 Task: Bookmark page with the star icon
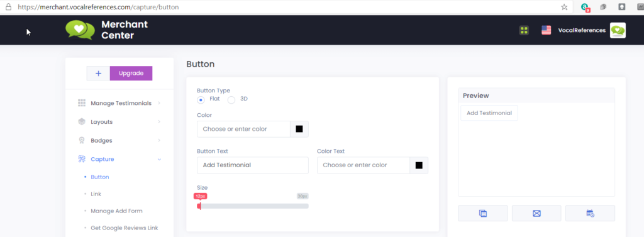(564, 7)
